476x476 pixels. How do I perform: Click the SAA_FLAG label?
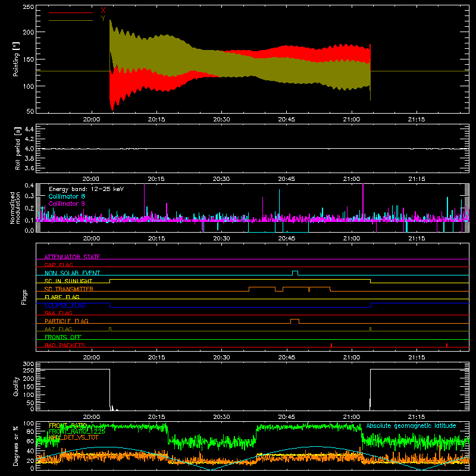click(58, 313)
